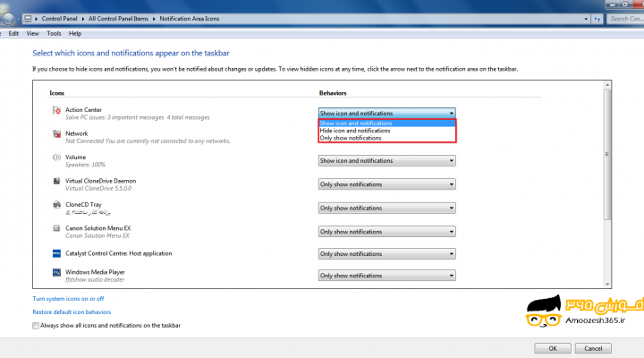Choose Show icon and notifications option

(387, 123)
